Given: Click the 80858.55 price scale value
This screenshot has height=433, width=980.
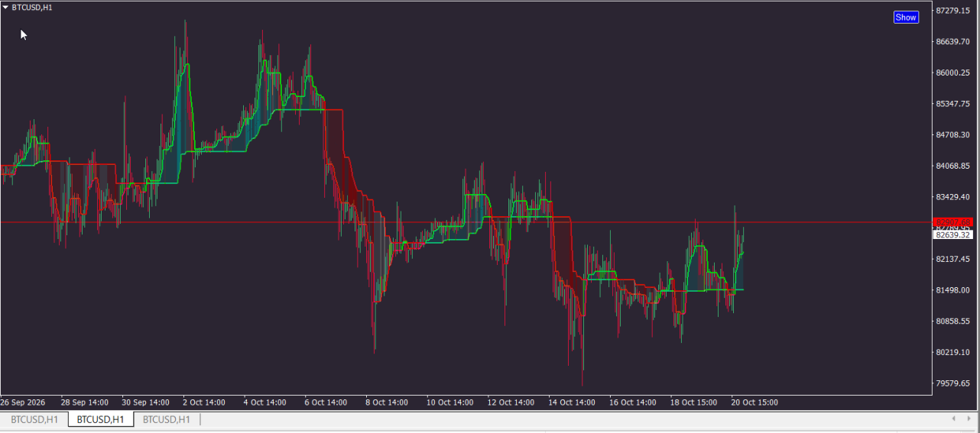Looking at the screenshot, I should pyautogui.click(x=952, y=321).
